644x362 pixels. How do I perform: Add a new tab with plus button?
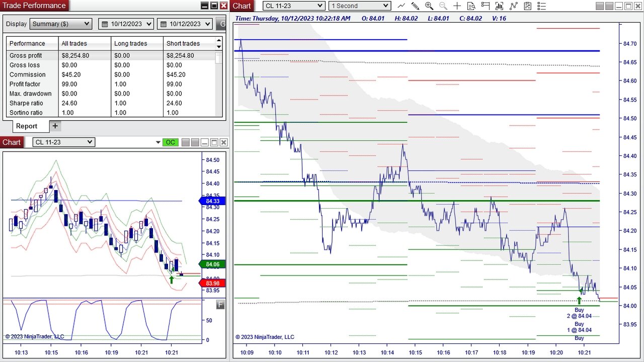pos(55,126)
